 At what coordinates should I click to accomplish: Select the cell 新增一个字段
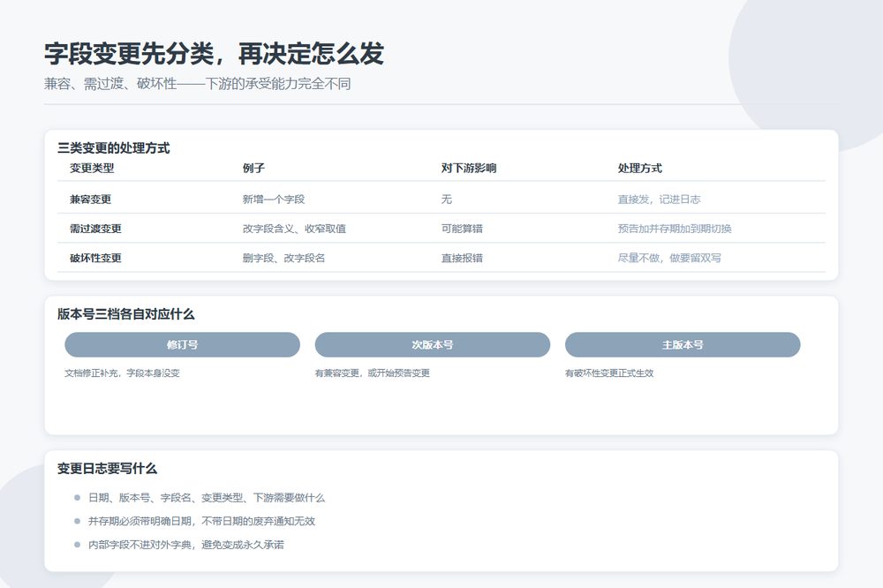274,200
